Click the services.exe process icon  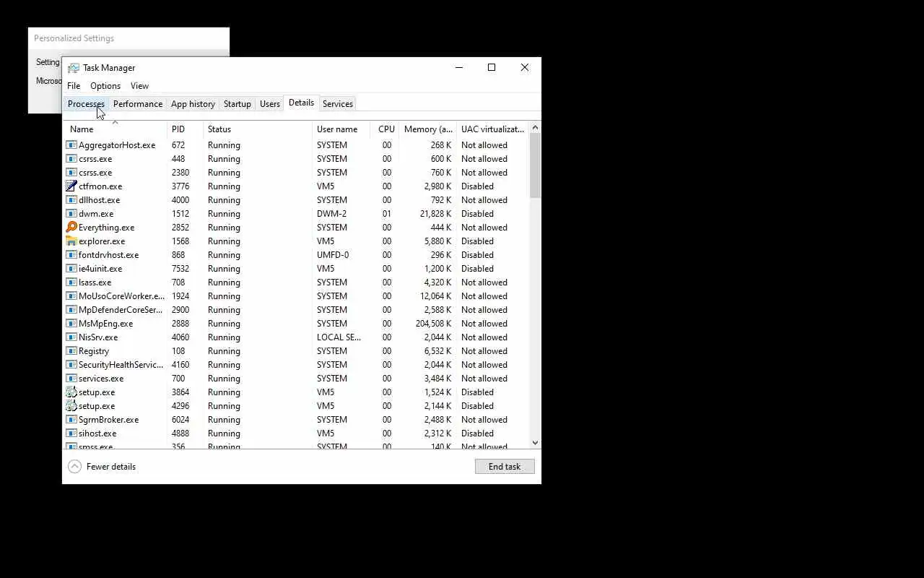pyautogui.click(x=71, y=379)
